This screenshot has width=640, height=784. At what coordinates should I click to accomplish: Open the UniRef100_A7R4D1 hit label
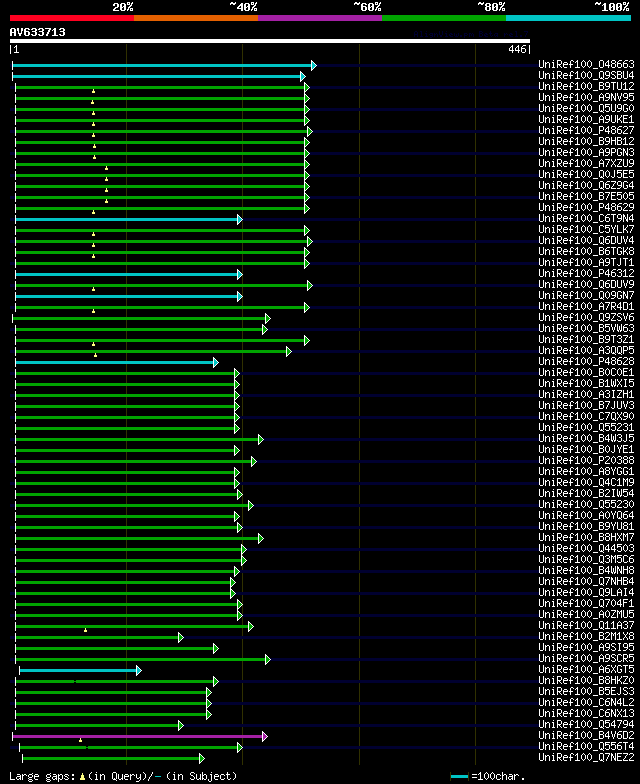[586, 306]
